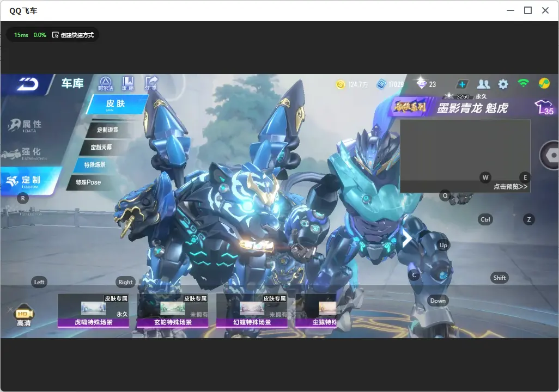
Task: Click the gray preview panel above 点击预览
Action: [x=465, y=151]
